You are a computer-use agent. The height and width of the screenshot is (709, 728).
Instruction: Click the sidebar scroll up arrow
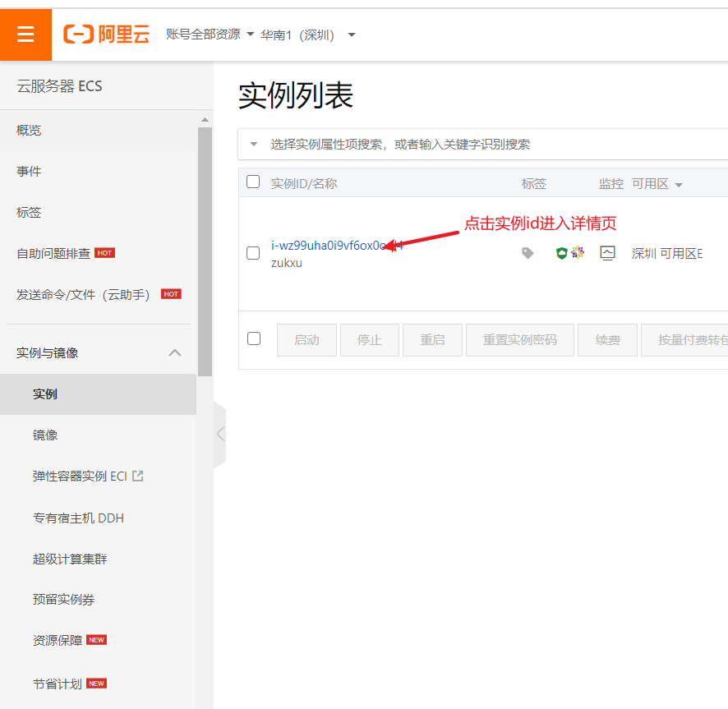[205, 120]
